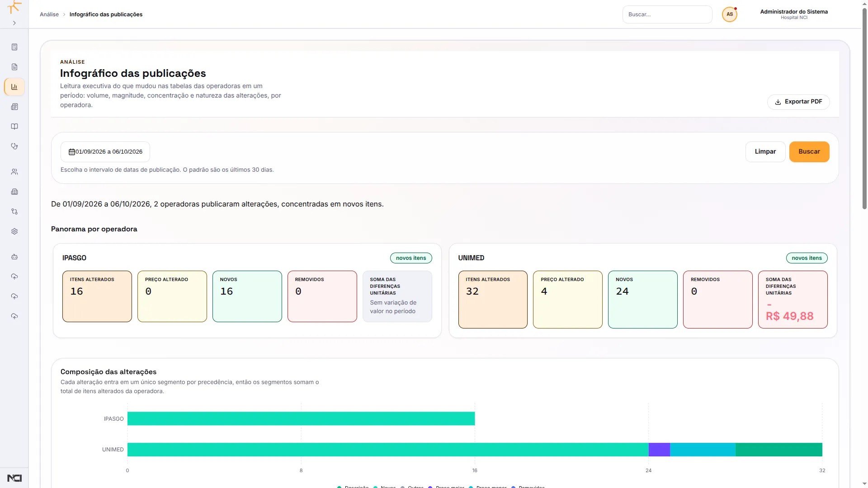
Task: Click IPASGO novos itens badge
Action: point(411,258)
